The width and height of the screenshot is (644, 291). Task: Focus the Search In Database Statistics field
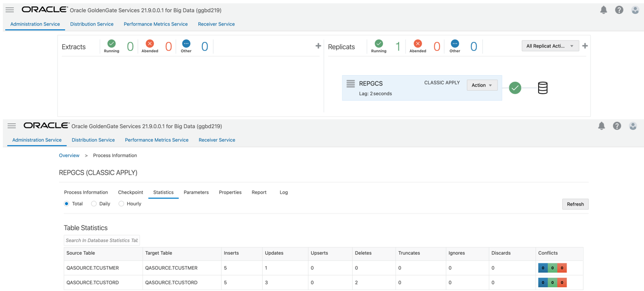[102, 240]
